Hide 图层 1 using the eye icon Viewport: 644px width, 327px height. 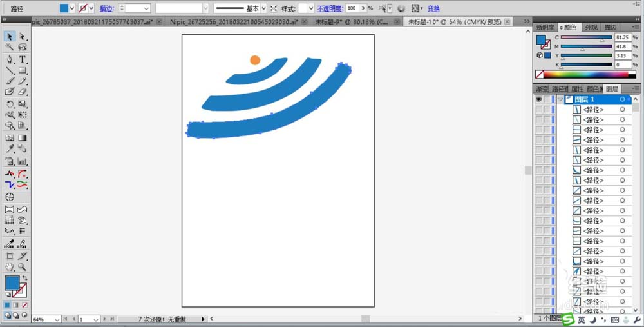pyautogui.click(x=538, y=100)
